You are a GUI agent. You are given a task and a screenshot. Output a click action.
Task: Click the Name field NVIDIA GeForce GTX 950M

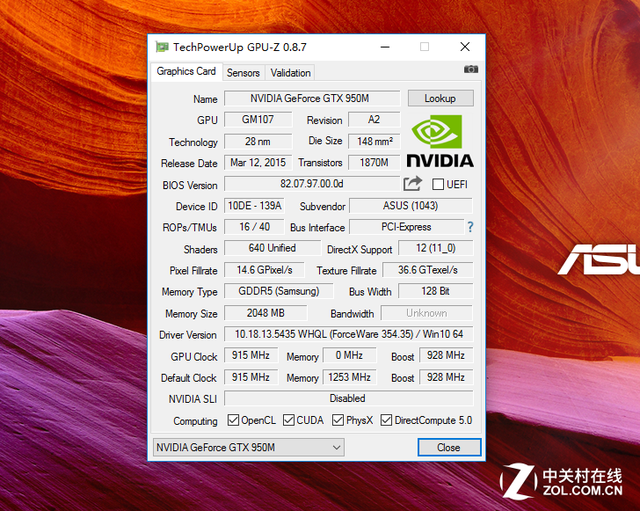pyautogui.click(x=312, y=98)
